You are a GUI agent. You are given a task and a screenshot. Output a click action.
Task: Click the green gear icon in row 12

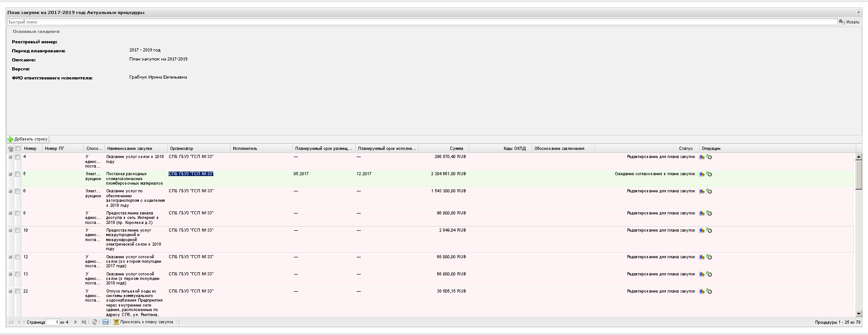709,257
